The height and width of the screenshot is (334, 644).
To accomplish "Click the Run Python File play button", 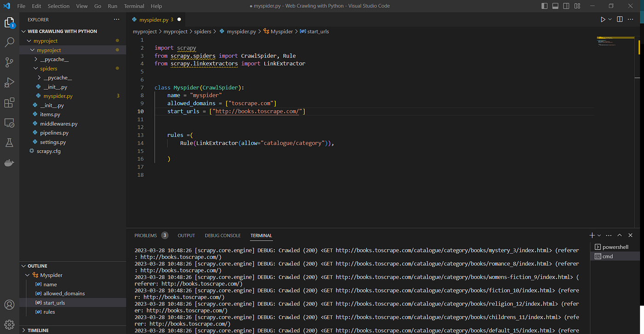I will [603, 19].
